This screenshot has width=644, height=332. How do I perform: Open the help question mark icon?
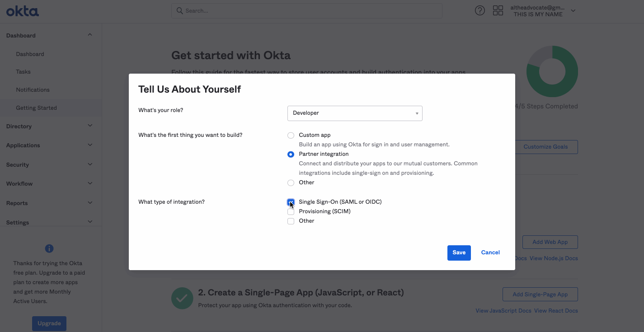point(480,11)
